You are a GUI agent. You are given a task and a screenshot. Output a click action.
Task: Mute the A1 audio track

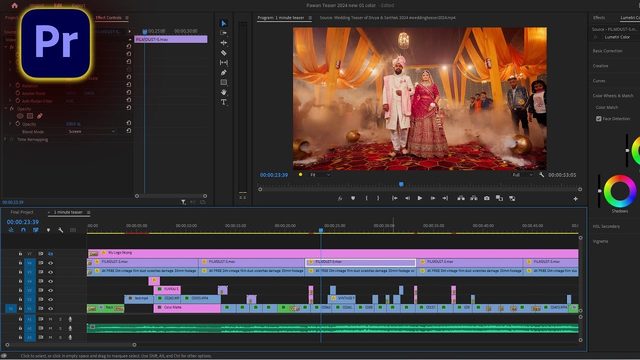pyautogui.click(x=51, y=319)
